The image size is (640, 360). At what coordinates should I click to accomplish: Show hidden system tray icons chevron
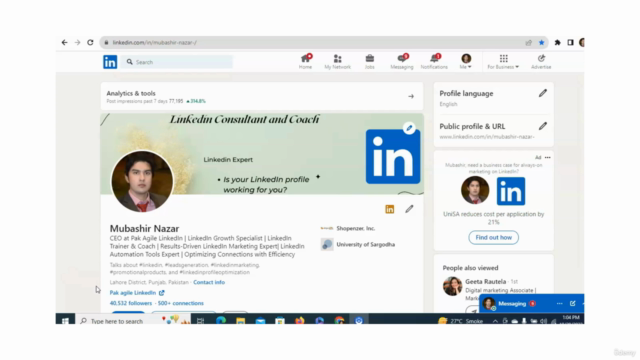click(495, 321)
